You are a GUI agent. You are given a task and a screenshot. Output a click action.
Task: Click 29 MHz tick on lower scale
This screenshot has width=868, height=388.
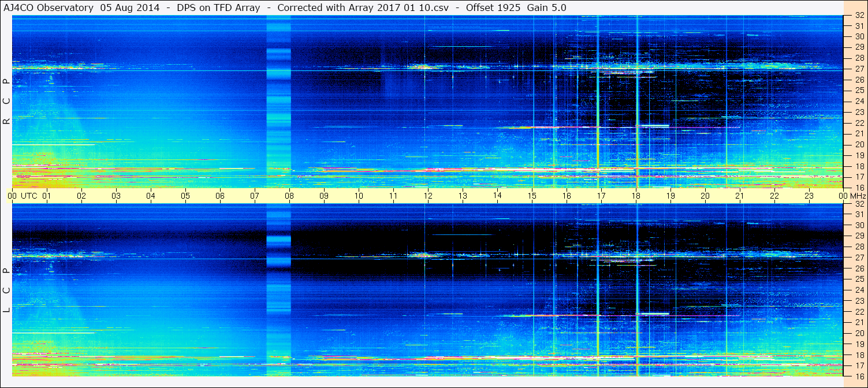tap(859, 236)
